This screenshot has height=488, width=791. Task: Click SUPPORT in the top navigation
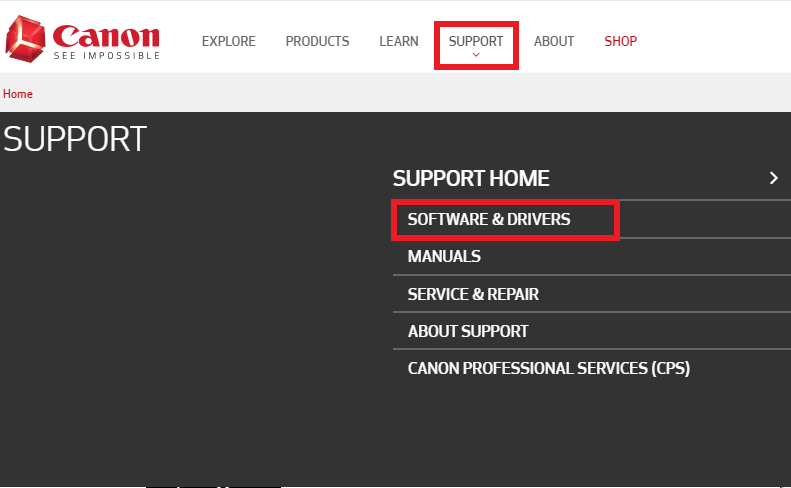click(476, 41)
